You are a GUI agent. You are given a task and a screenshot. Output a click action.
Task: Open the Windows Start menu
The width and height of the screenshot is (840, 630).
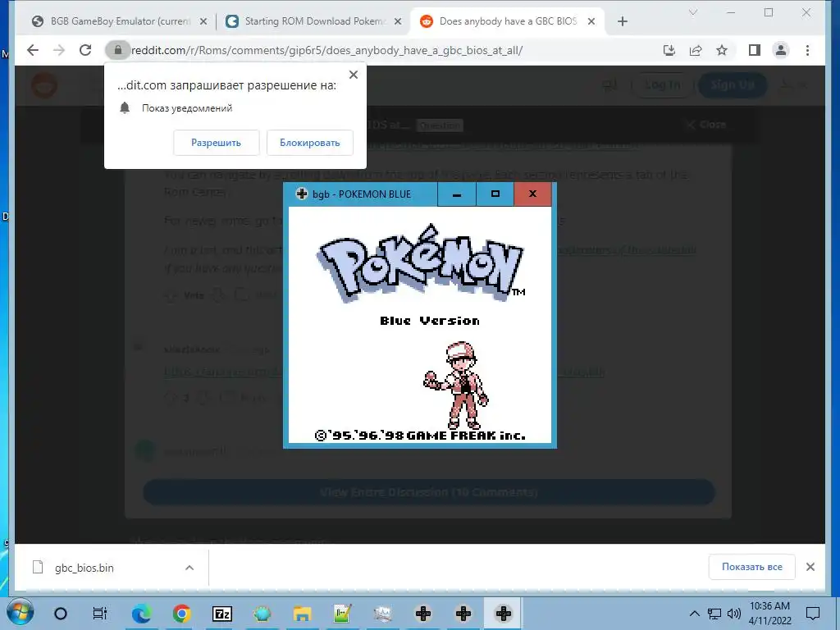[21, 613]
